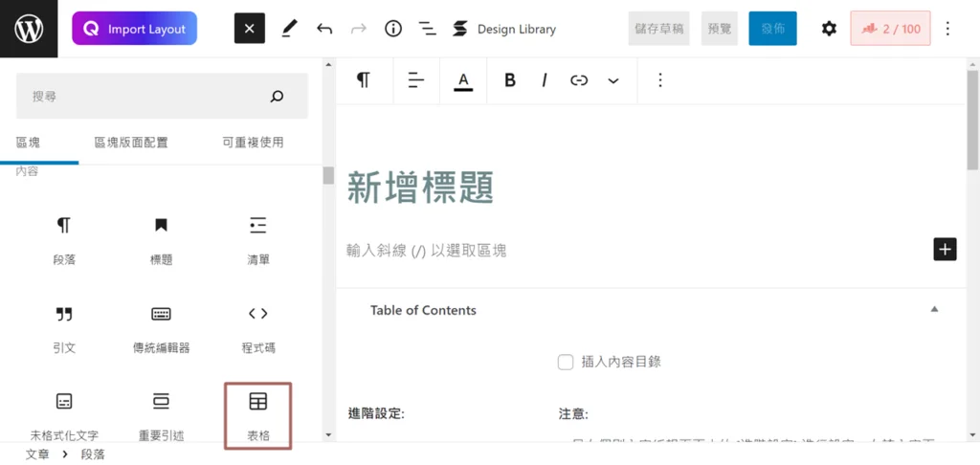The image size is (980, 465).
Task: Insert the 程式碼 code block
Action: 258,329
